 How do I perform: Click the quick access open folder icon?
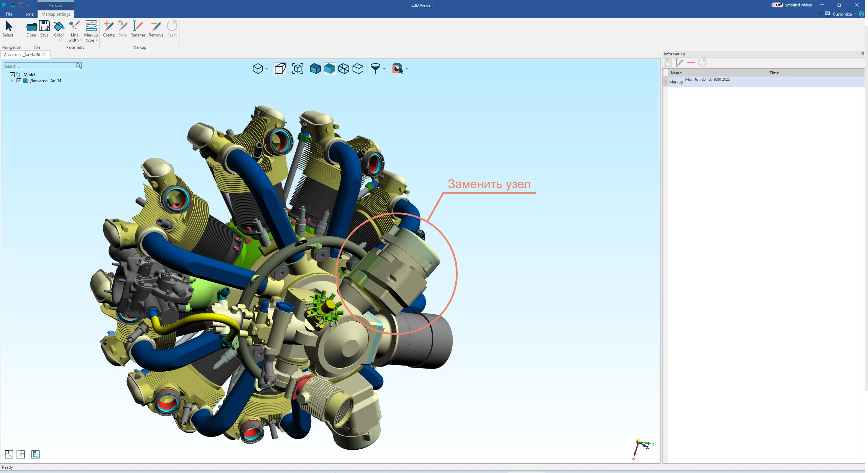[13, 5]
